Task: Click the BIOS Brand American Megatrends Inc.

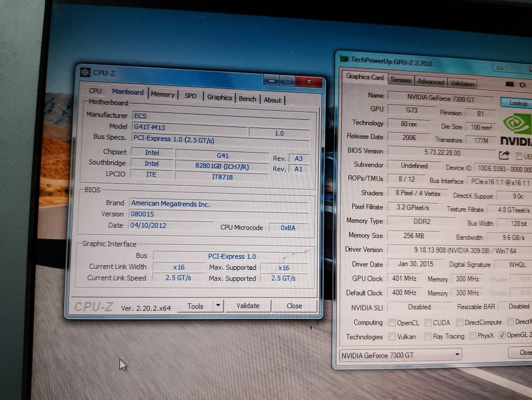Action: pyautogui.click(x=219, y=204)
